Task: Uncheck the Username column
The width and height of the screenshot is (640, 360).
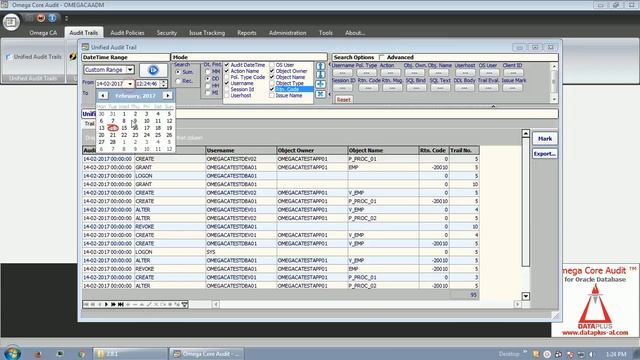Action: pyautogui.click(x=227, y=83)
